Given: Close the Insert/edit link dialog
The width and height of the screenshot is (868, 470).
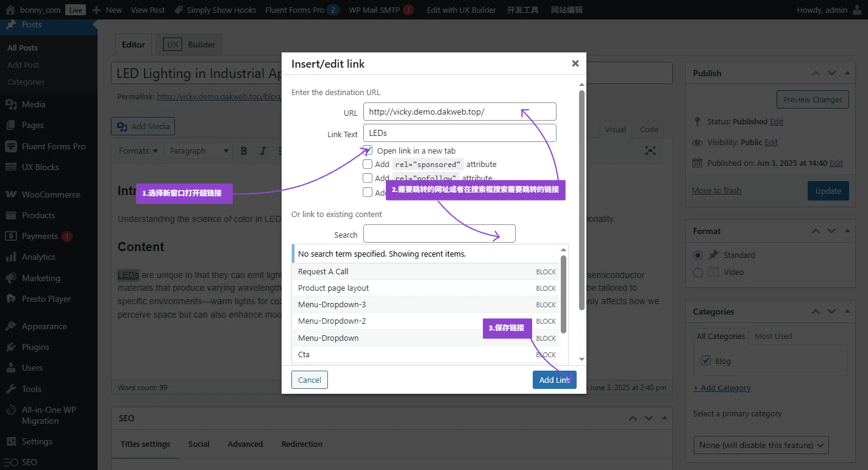Looking at the screenshot, I should (x=575, y=63).
